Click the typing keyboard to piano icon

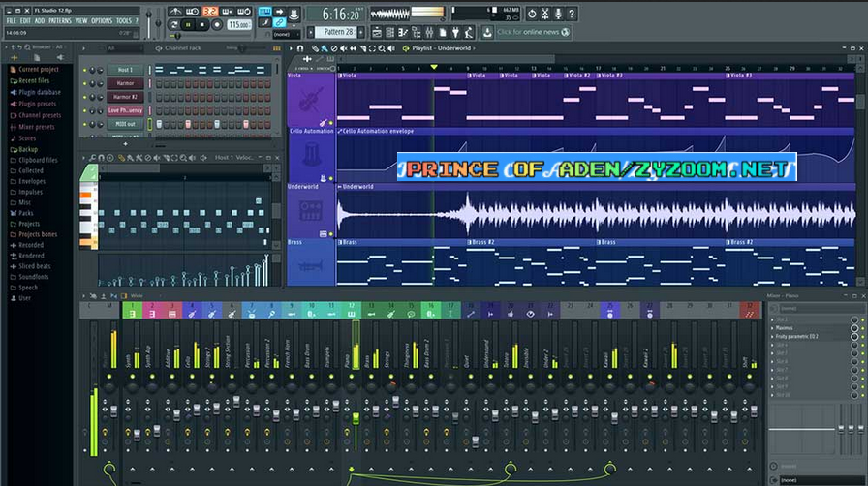[x=264, y=12]
